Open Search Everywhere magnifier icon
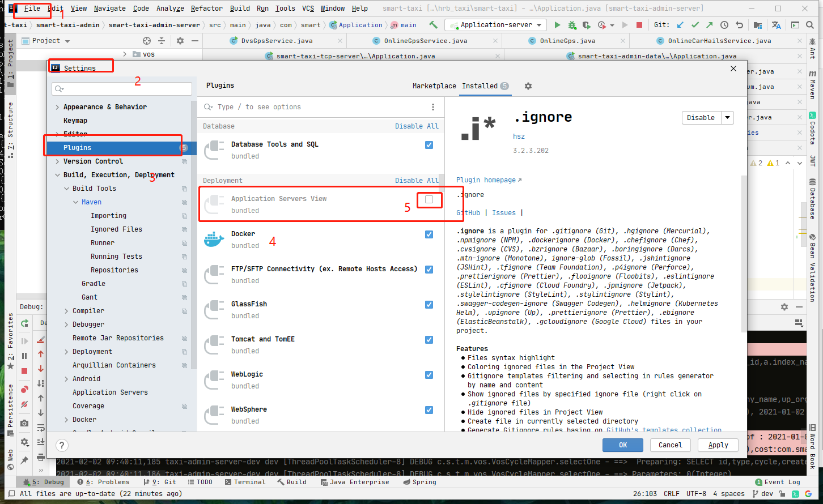823x504 pixels. (x=810, y=25)
